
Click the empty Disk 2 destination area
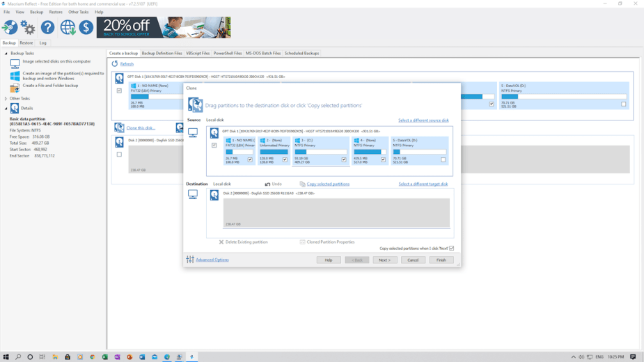[336, 212]
